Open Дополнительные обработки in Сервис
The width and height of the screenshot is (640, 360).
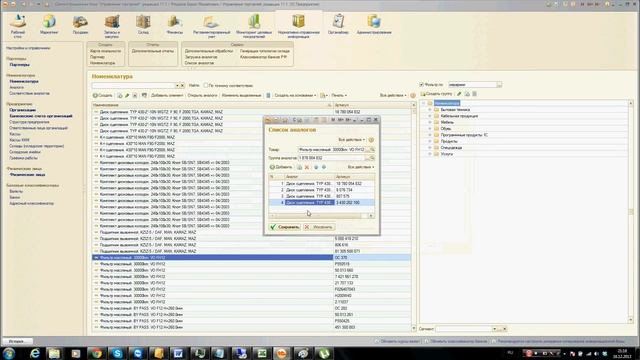click(x=209, y=51)
